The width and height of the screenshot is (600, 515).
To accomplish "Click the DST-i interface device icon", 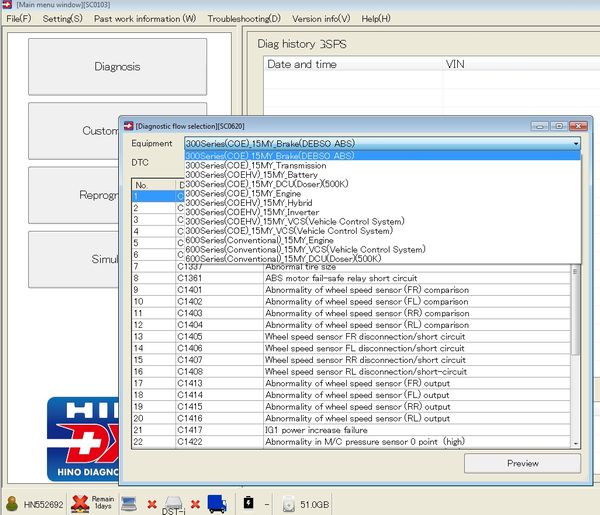I will [x=173, y=502].
